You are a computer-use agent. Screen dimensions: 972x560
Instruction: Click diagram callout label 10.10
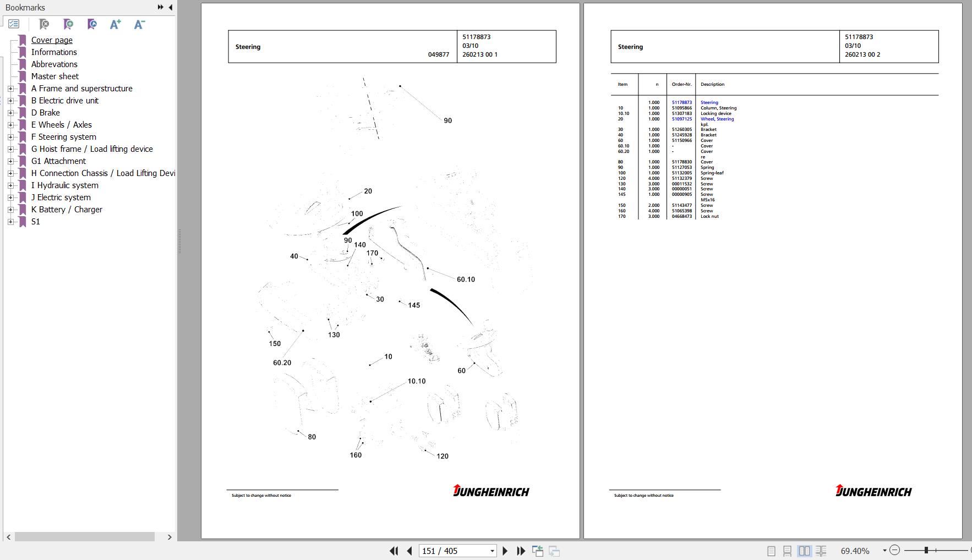click(416, 381)
